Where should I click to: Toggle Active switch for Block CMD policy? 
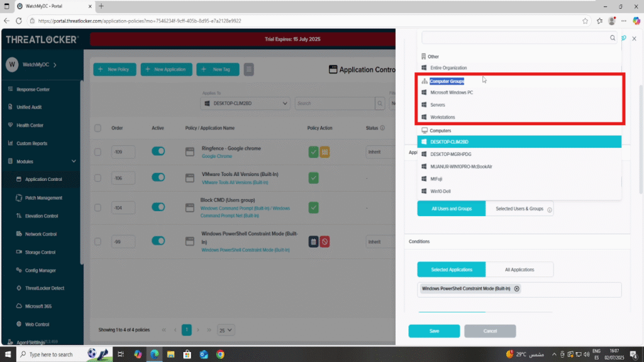click(x=158, y=207)
